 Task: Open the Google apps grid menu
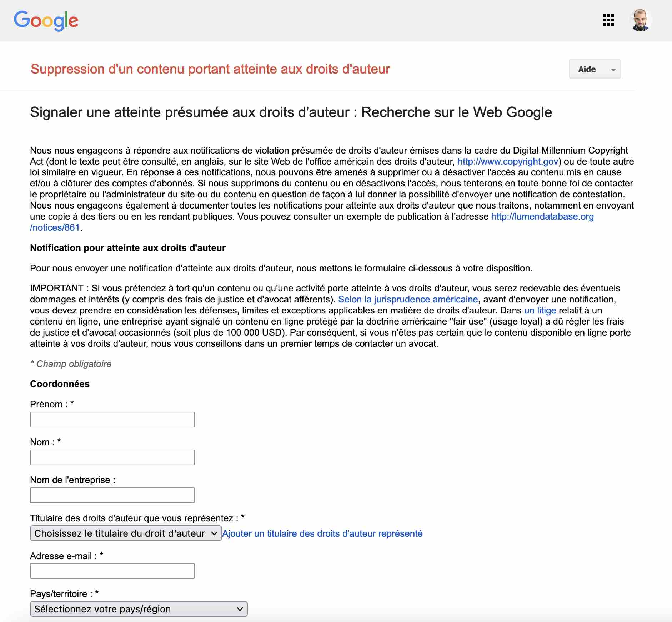(608, 20)
